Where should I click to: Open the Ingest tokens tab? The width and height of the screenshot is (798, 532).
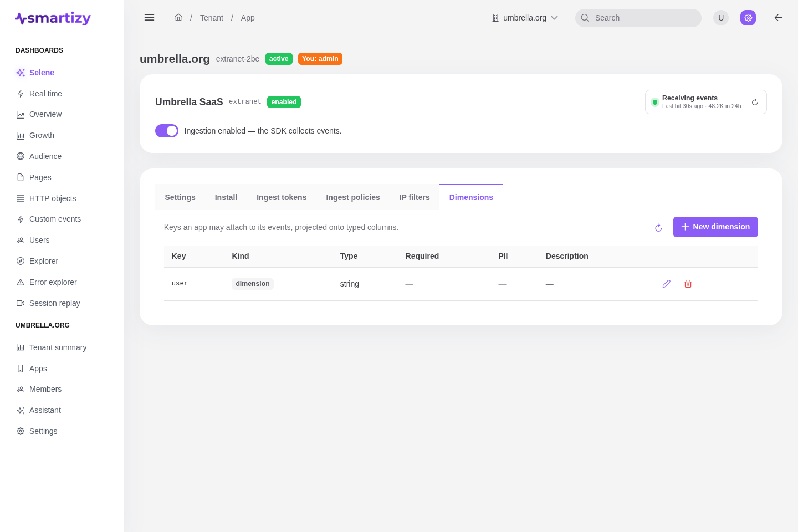click(x=282, y=197)
